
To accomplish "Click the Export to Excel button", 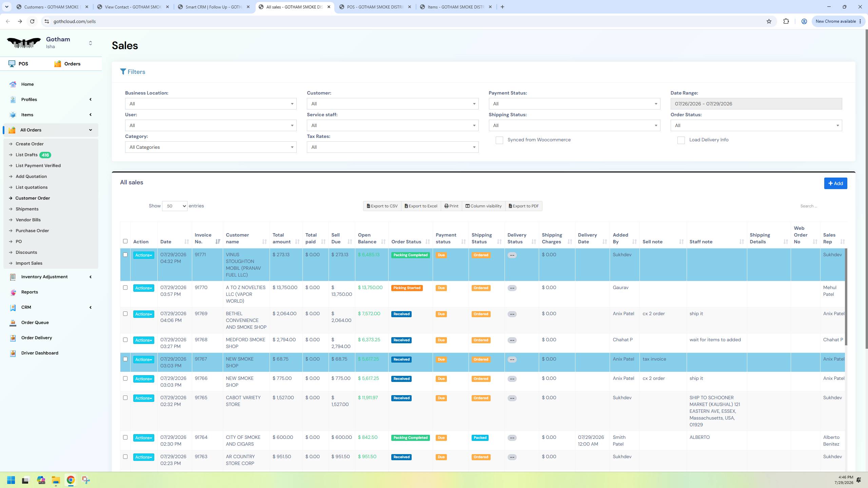I will click(421, 206).
